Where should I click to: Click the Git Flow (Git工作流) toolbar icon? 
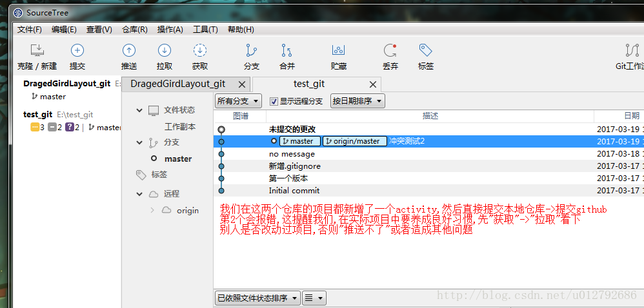(x=632, y=50)
